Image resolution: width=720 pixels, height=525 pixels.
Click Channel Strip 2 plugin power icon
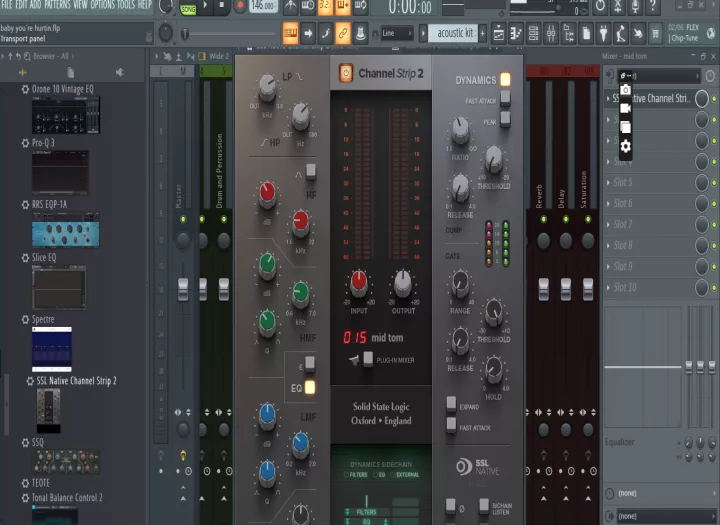(x=346, y=73)
